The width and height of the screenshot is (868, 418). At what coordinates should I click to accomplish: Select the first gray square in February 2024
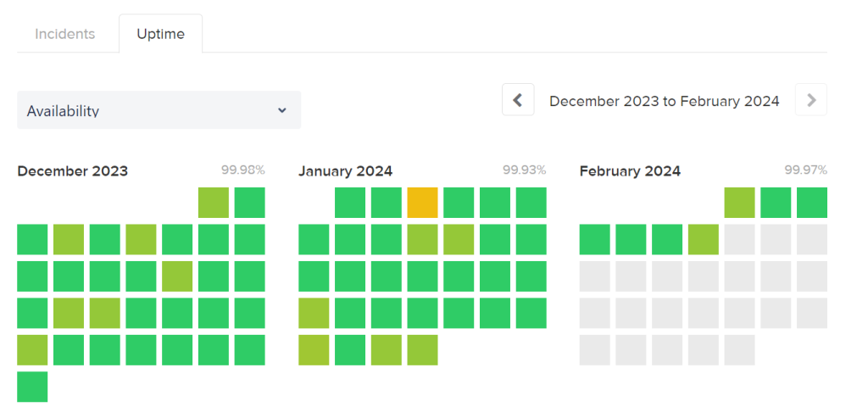(x=740, y=240)
